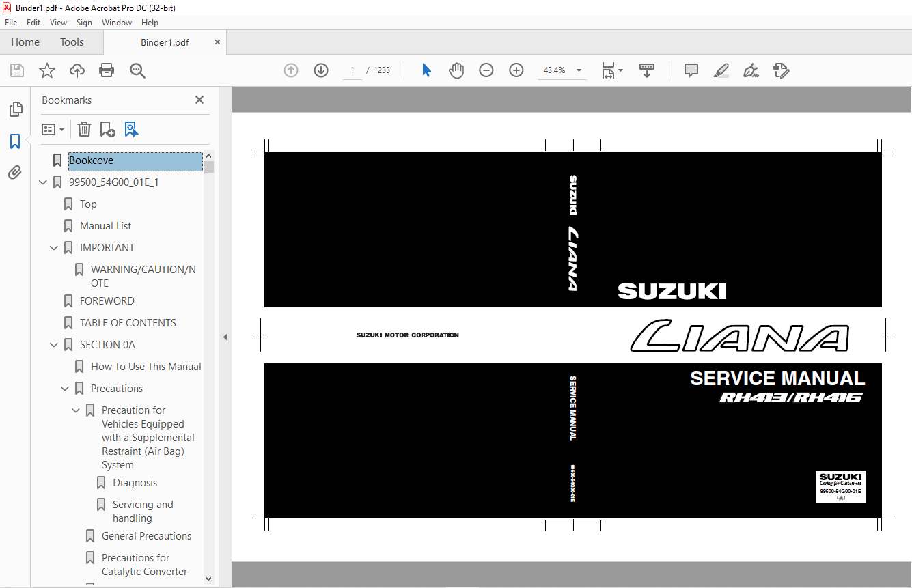This screenshot has width=912, height=588.
Task: Click the Save file icon
Action: click(17, 70)
